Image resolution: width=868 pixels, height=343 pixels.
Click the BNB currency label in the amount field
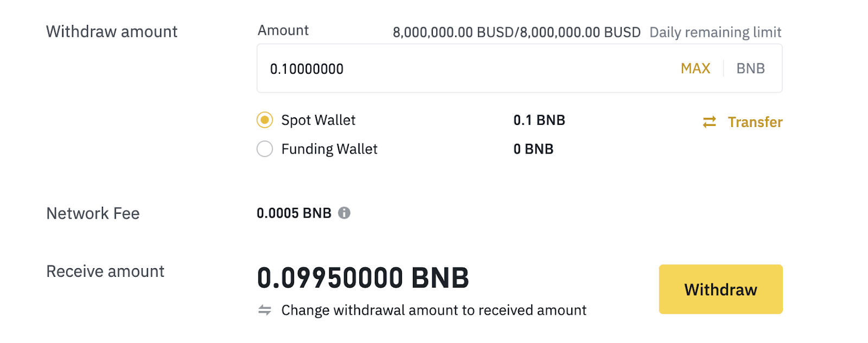(x=750, y=68)
